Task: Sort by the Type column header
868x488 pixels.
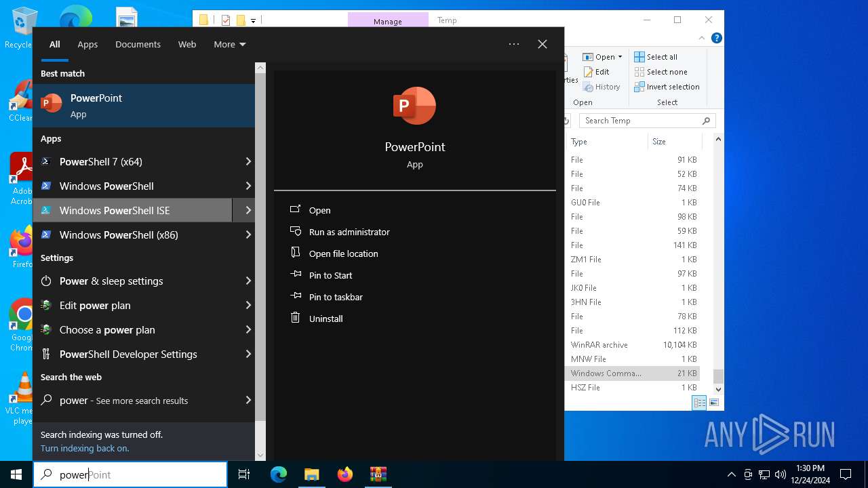Action: click(x=607, y=142)
